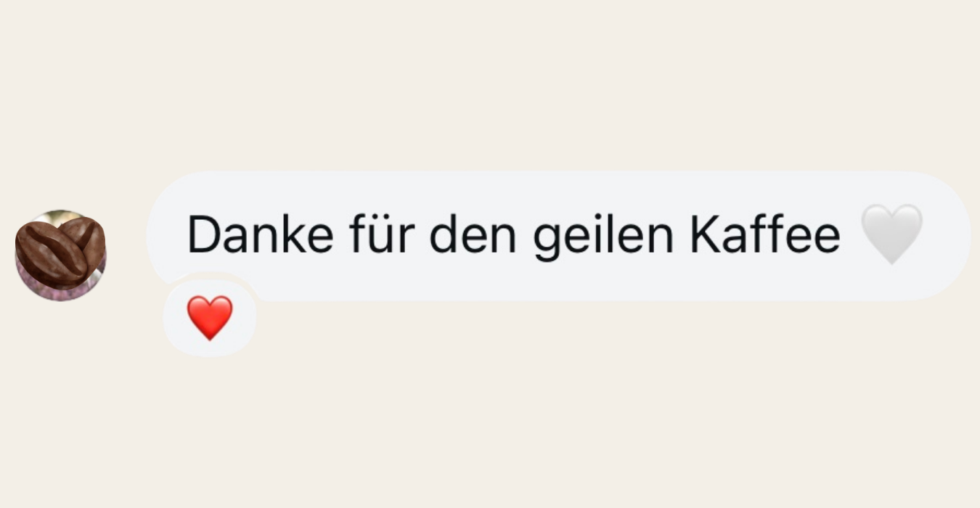Screen dimensions: 980x508
Task: View the sender's coffee bean thumbnail
Action: pos(61,255)
